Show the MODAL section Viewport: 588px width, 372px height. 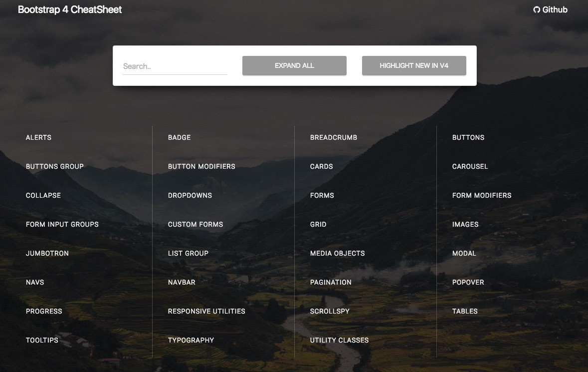coord(464,253)
